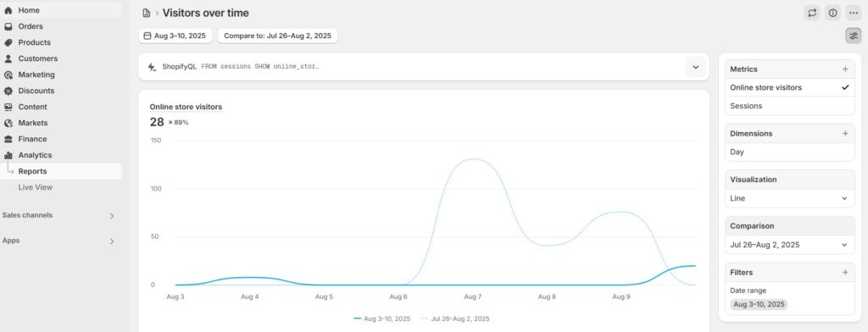868x332 pixels.
Task: Click the refresh arrows icon at top right
Action: click(x=812, y=13)
